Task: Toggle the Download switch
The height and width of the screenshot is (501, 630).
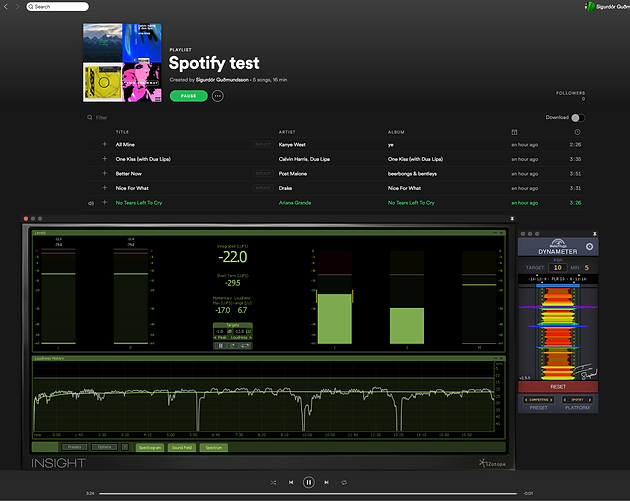Action: pos(578,118)
